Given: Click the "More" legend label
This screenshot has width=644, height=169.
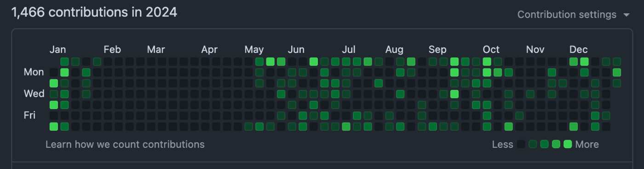Looking at the screenshot, I should 587,144.
